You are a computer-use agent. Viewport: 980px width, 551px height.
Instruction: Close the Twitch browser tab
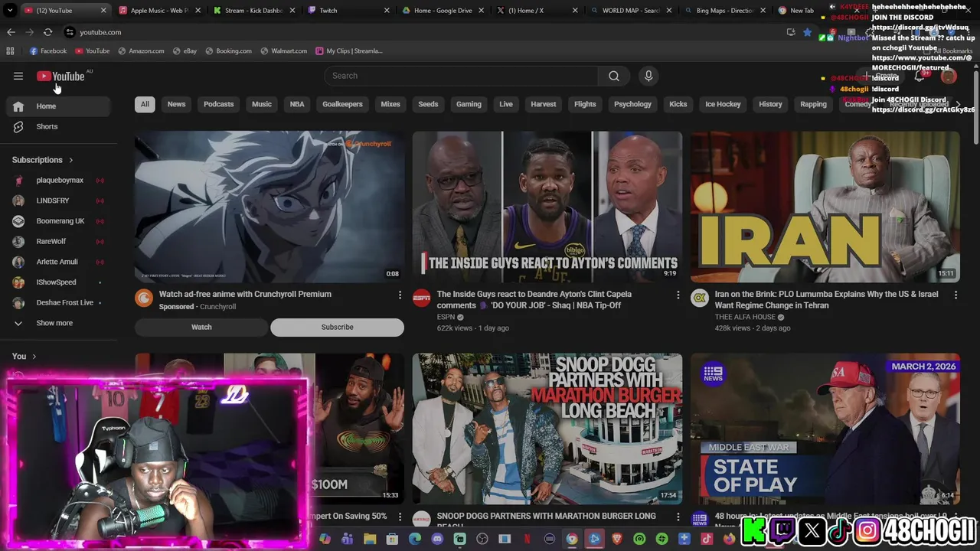[x=387, y=11]
